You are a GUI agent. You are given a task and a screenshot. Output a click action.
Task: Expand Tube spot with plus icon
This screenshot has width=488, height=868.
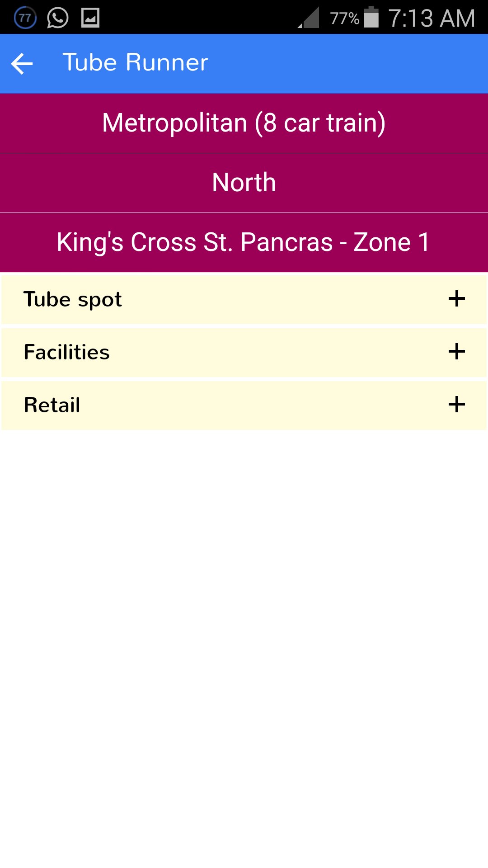point(456,299)
